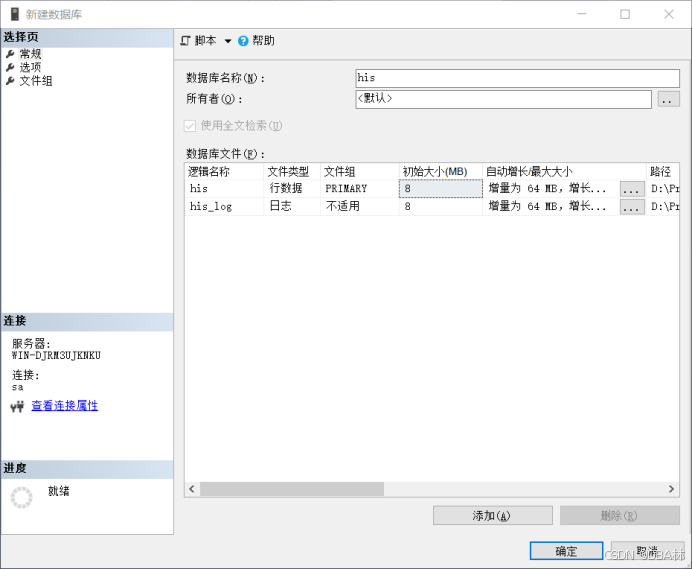Maximize the 新建数据库 window
Screen dimensions: 693x569
coord(625,15)
